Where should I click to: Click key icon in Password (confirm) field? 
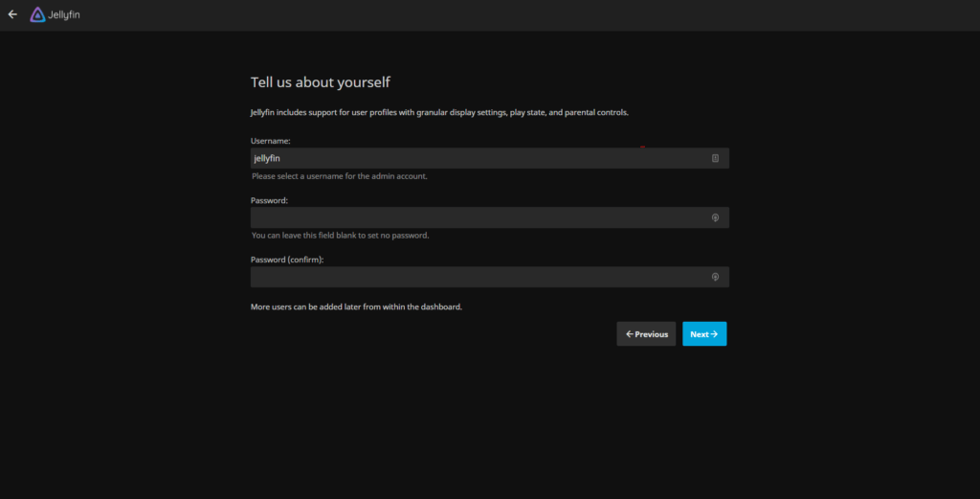coord(715,277)
